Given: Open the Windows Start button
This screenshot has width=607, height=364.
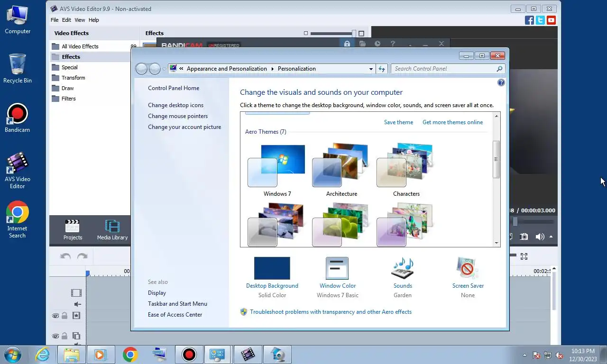Looking at the screenshot, I should click(12, 355).
